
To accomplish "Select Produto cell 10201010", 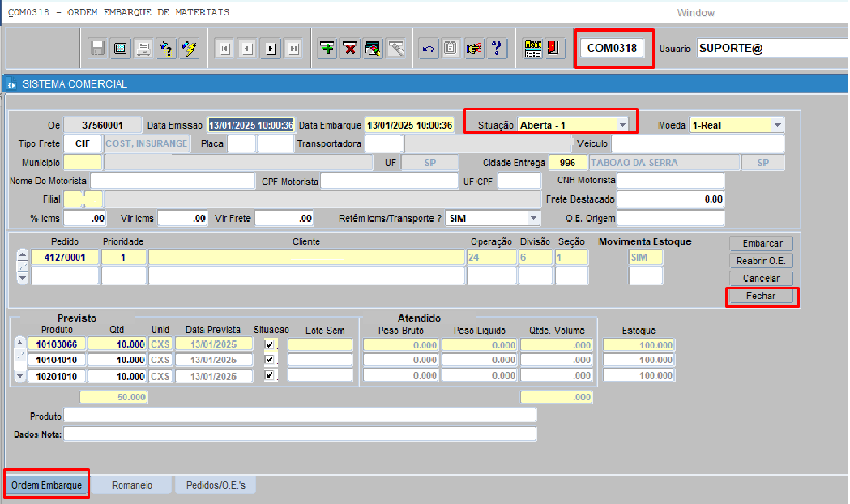I will pos(57,376).
